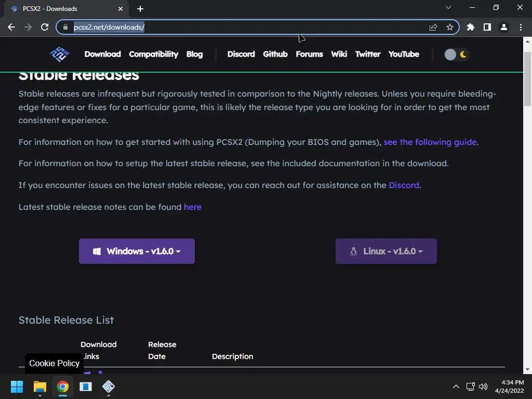Click the padlock site info icon
This screenshot has height=399, width=532.
pos(65,27)
